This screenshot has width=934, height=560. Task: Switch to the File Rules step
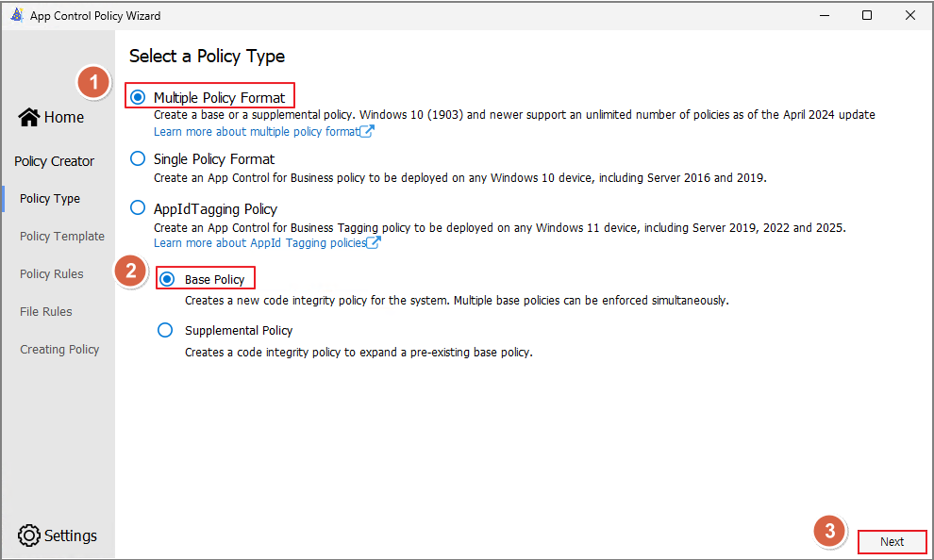tap(46, 311)
